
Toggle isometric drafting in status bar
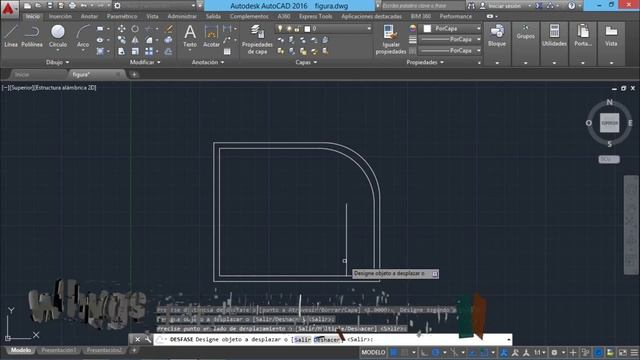click(x=454, y=352)
